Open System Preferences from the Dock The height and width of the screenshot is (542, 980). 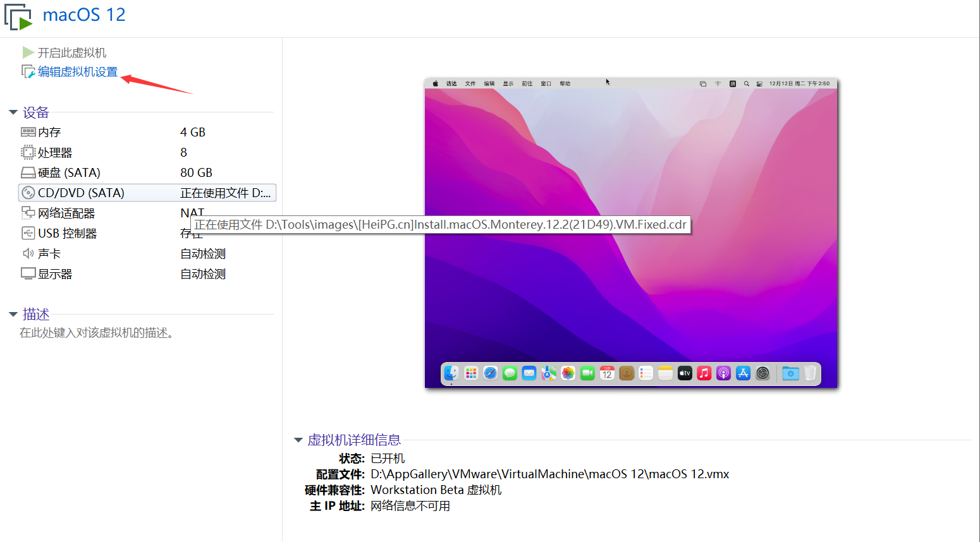coord(762,373)
